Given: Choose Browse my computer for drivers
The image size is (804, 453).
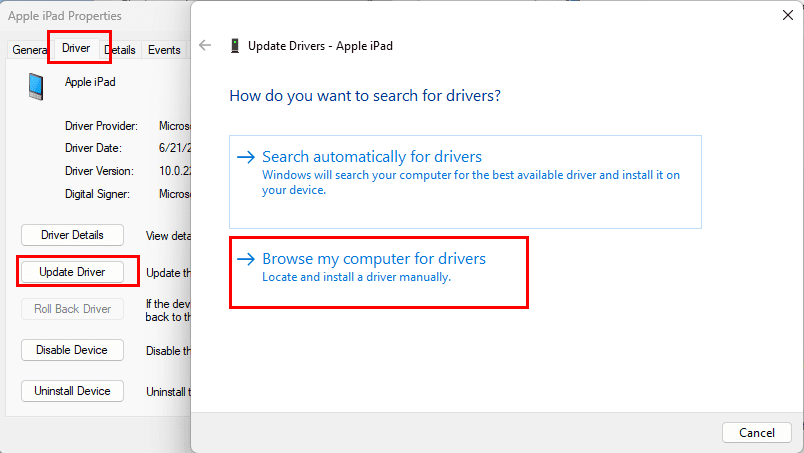Looking at the screenshot, I should 378,272.
